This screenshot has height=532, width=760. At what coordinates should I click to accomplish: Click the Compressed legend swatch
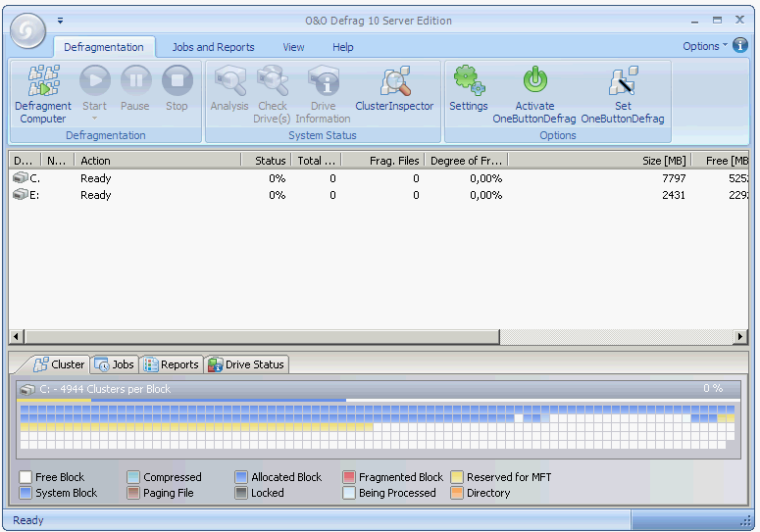tap(133, 477)
